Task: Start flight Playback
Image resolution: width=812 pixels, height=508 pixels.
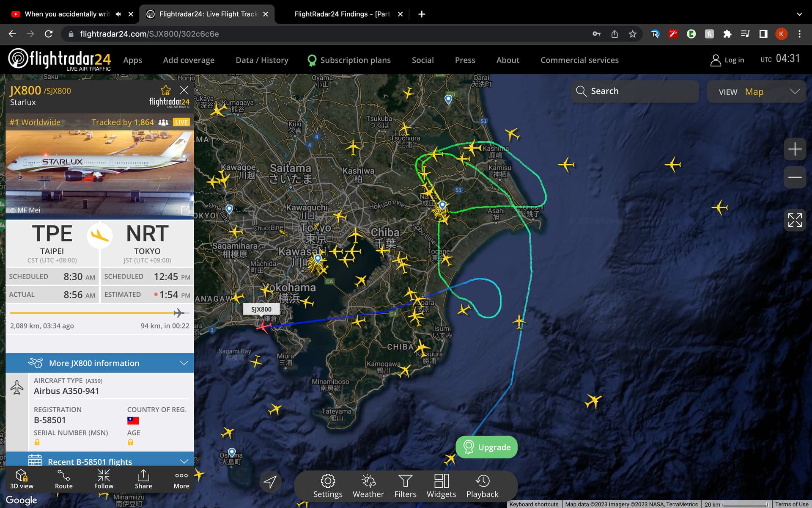Action: 482,486
